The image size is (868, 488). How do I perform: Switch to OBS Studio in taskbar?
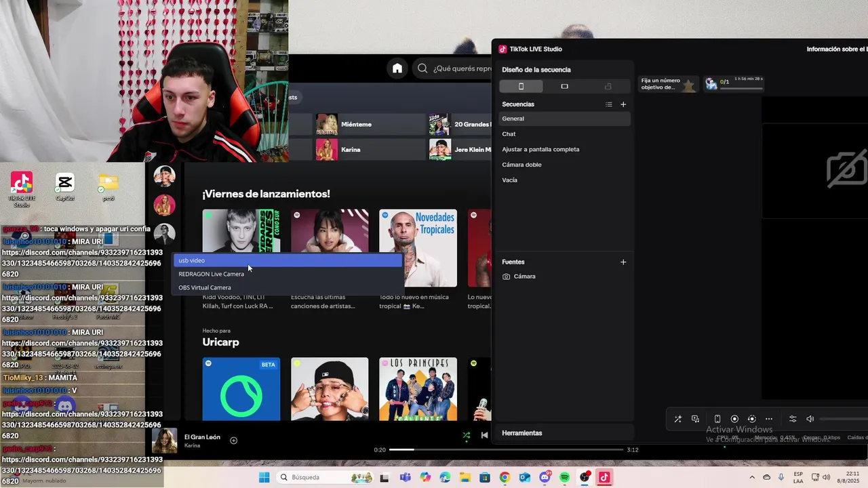click(585, 477)
